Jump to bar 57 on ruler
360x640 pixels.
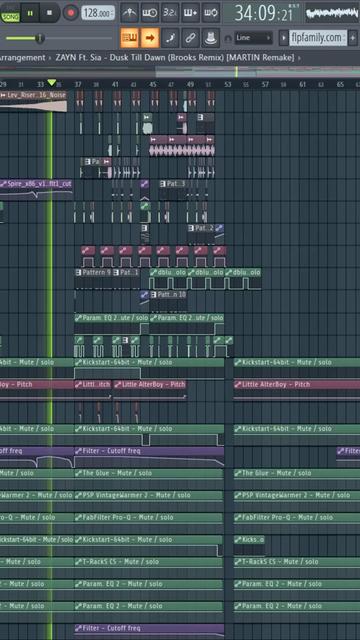point(265,84)
